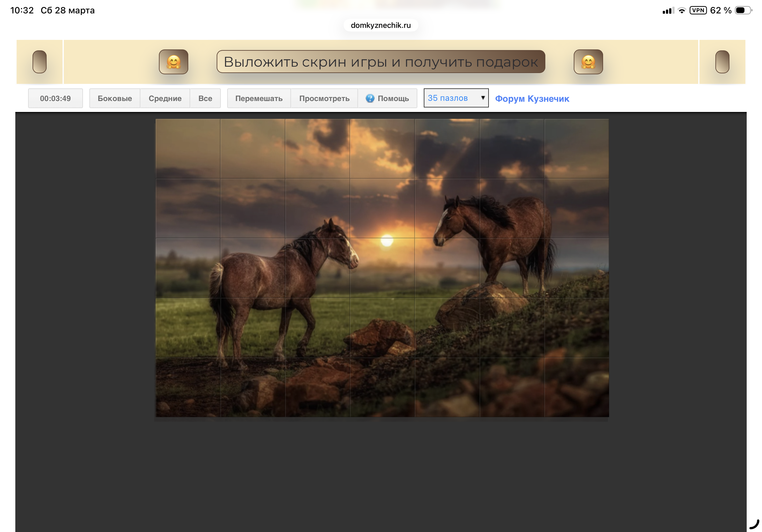Shuffle pieces with Перемешать
Screen dimensions: 762x532
(258, 98)
